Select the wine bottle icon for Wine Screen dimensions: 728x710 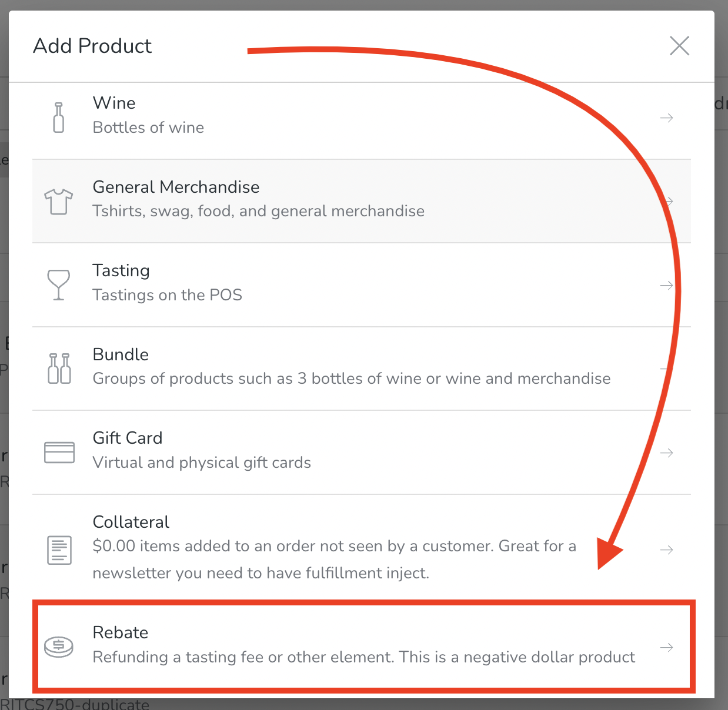[58, 116]
